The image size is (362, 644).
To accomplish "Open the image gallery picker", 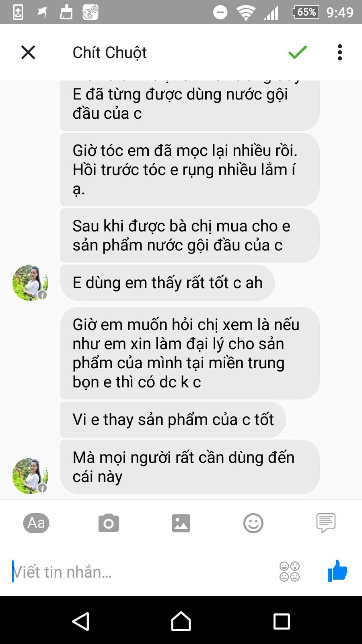I will pyautogui.click(x=181, y=523).
